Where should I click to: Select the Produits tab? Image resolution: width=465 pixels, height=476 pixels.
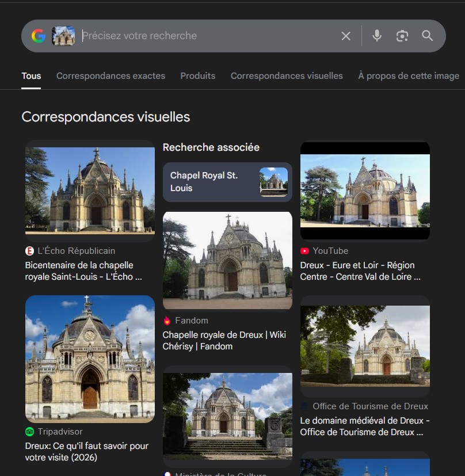[x=197, y=76]
